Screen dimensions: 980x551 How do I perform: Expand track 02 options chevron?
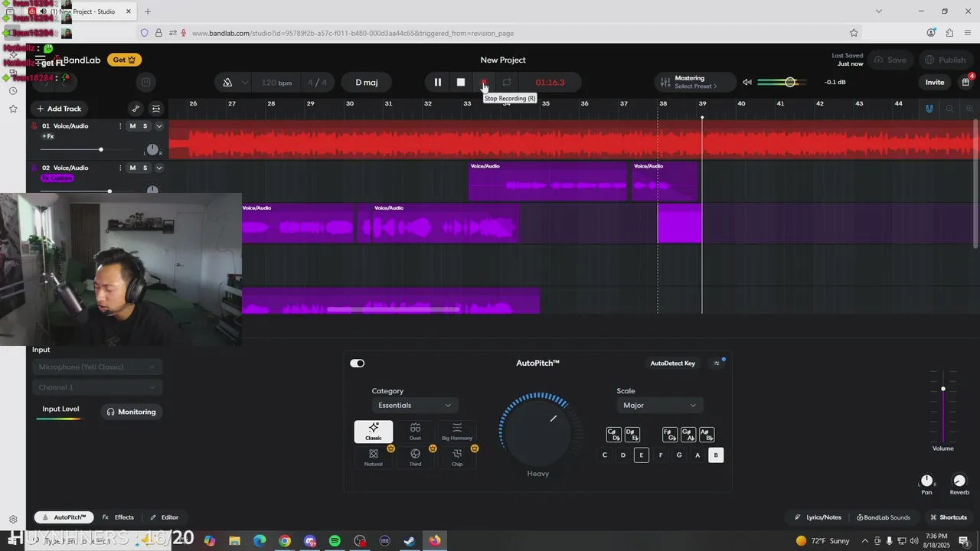tap(159, 168)
